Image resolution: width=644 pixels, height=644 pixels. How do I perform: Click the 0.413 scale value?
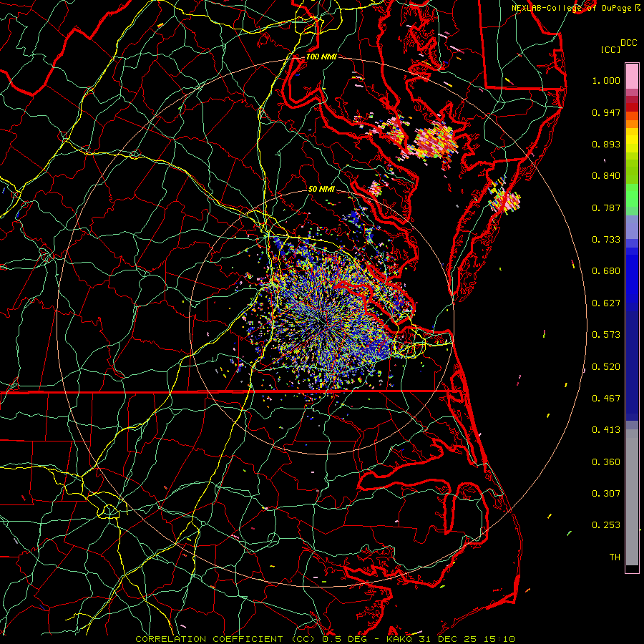pos(606,430)
